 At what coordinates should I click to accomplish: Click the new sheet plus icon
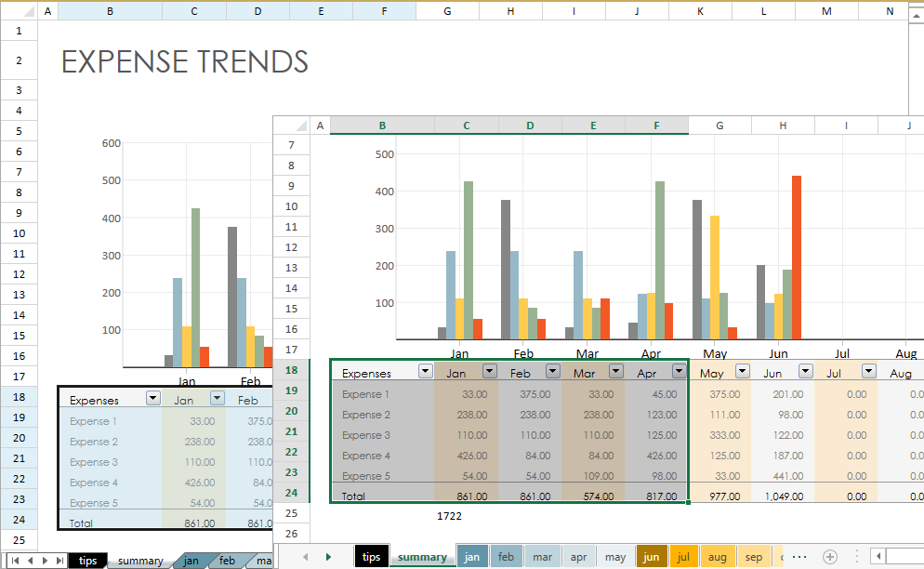click(x=830, y=557)
